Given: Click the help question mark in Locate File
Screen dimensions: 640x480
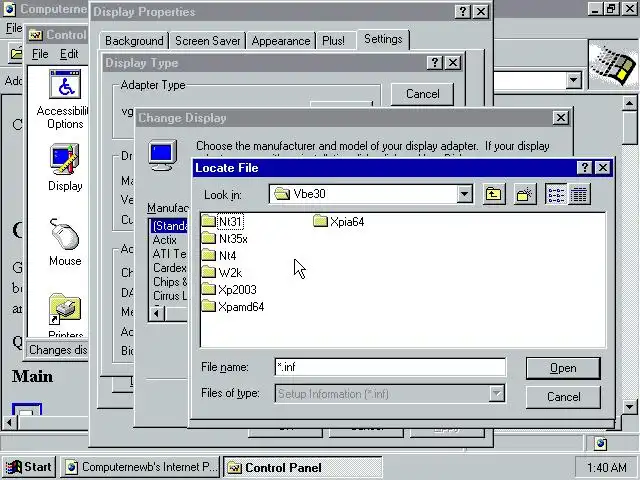Looking at the screenshot, I should click(584, 167).
